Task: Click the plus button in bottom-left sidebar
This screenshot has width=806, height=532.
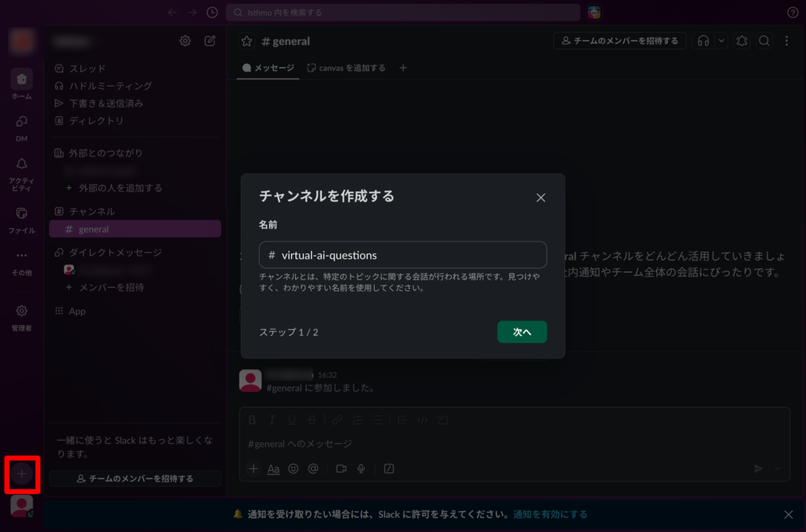Action: point(22,474)
